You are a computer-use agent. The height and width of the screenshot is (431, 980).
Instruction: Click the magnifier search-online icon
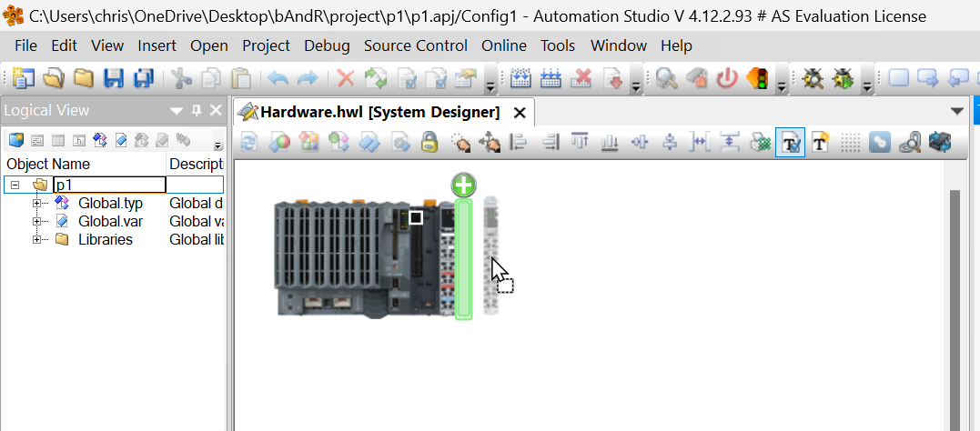[666, 79]
